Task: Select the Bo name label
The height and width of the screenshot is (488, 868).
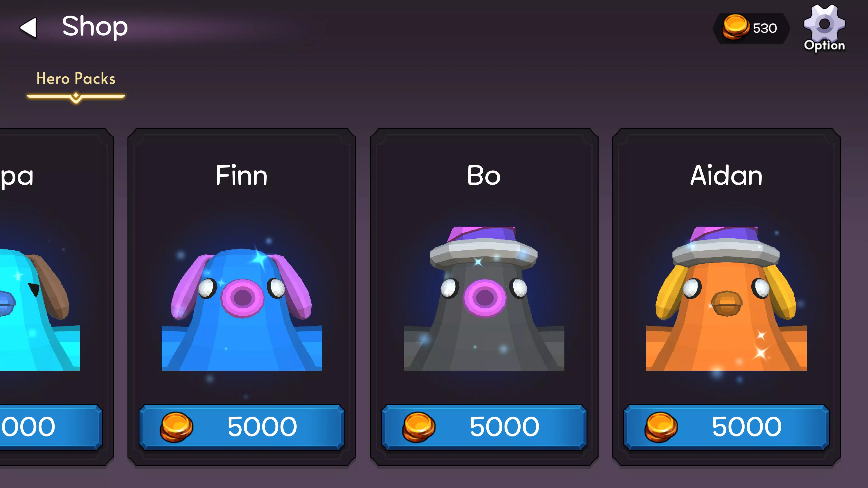Action: pyautogui.click(x=484, y=176)
